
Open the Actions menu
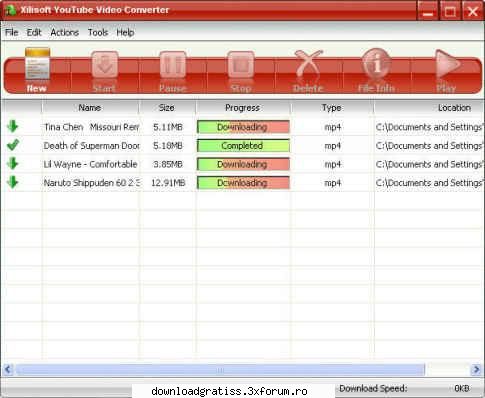(x=65, y=32)
